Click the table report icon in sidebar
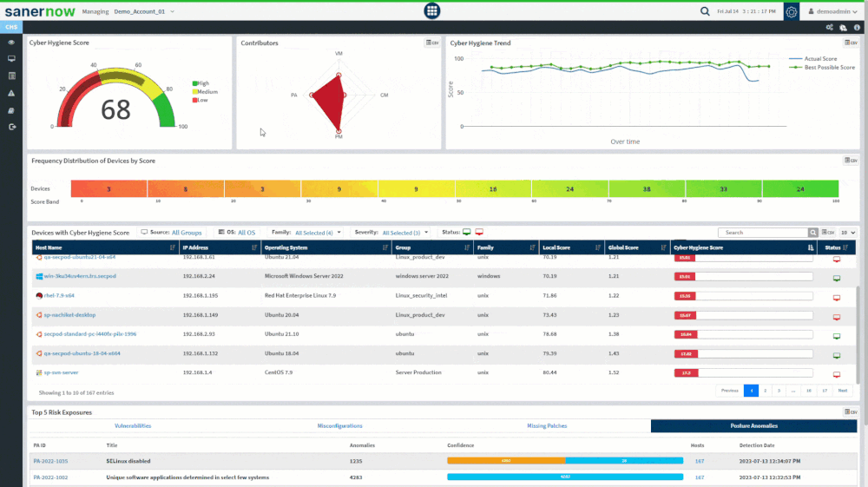The width and height of the screenshot is (868, 487). 11,76
